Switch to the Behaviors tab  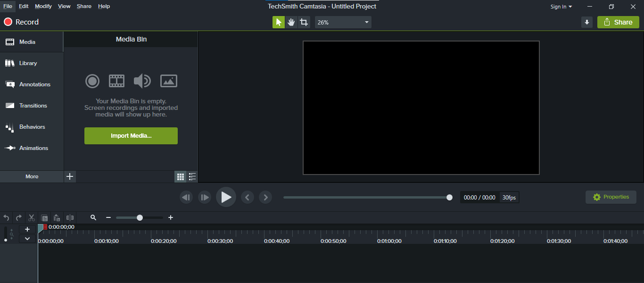coord(32,127)
